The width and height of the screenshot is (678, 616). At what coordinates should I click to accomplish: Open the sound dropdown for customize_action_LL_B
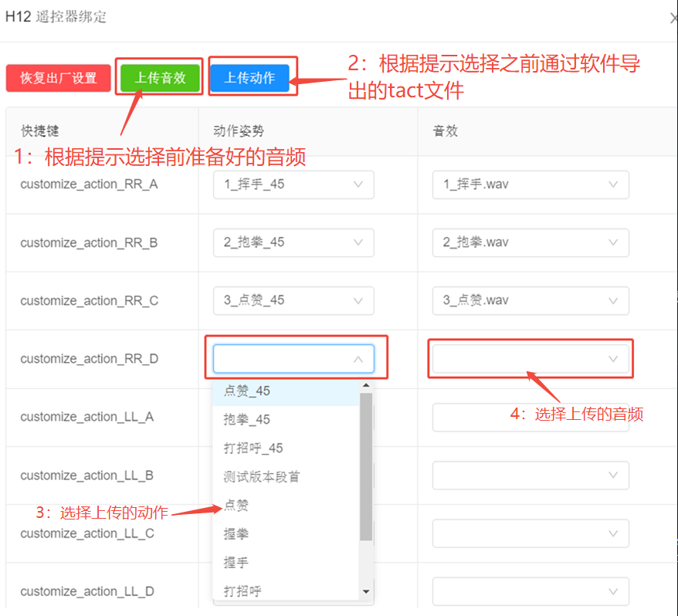coord(530,476)
